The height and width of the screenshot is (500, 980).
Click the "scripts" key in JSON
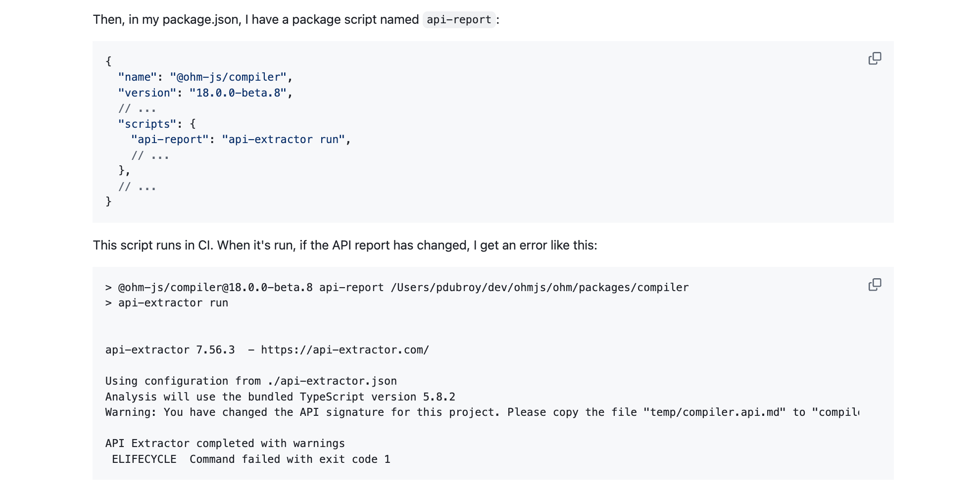coord(147,124)
